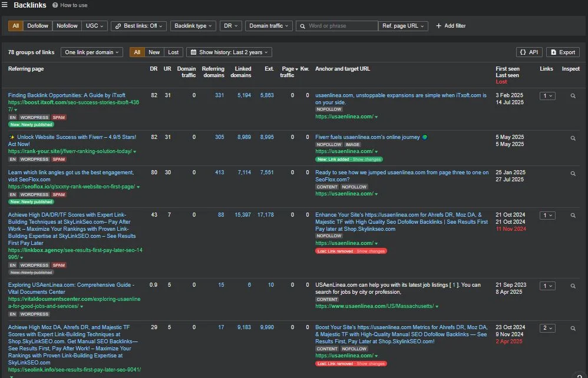588x378 pixels.
Task: Inspect the seolink.info row magnifier
Action: point(573,328)
